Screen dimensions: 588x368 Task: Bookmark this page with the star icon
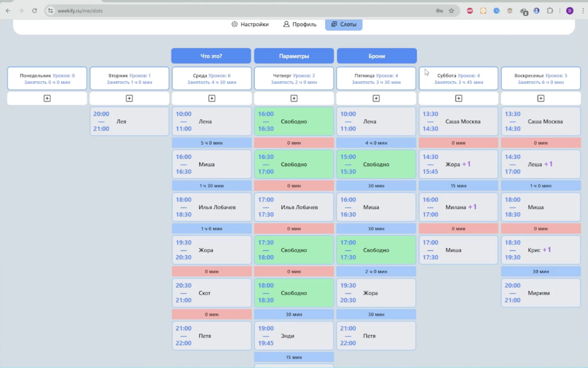click(451, 11)
